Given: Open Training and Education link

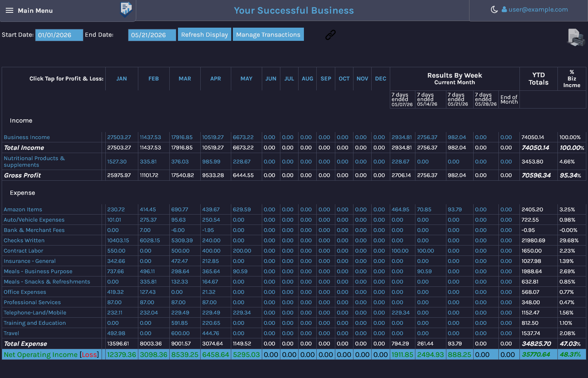Looking at the screenshot, I should click(x=35, y=323).
